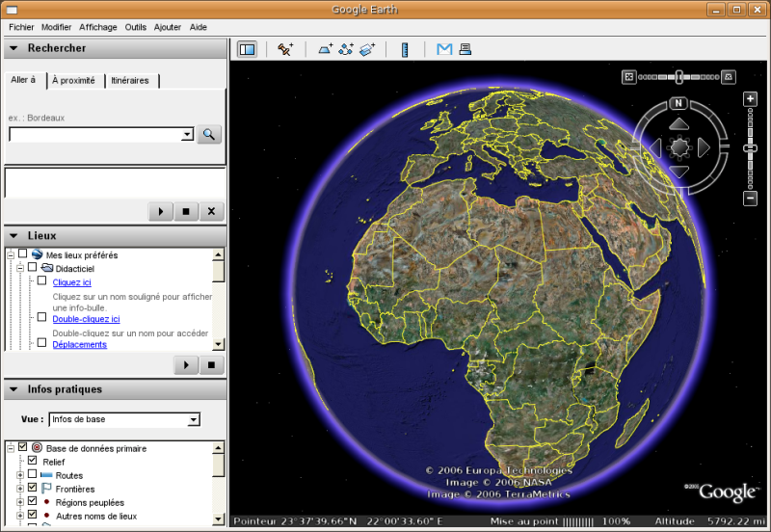This screenshot has width=771, height=532.
Task: Uncheck the Base de données primaire layer
Action: [22, 447]
